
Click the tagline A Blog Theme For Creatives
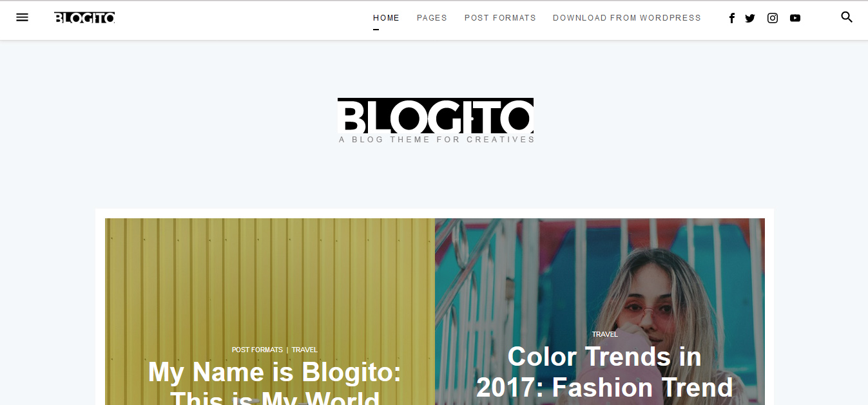click(437, 140)
